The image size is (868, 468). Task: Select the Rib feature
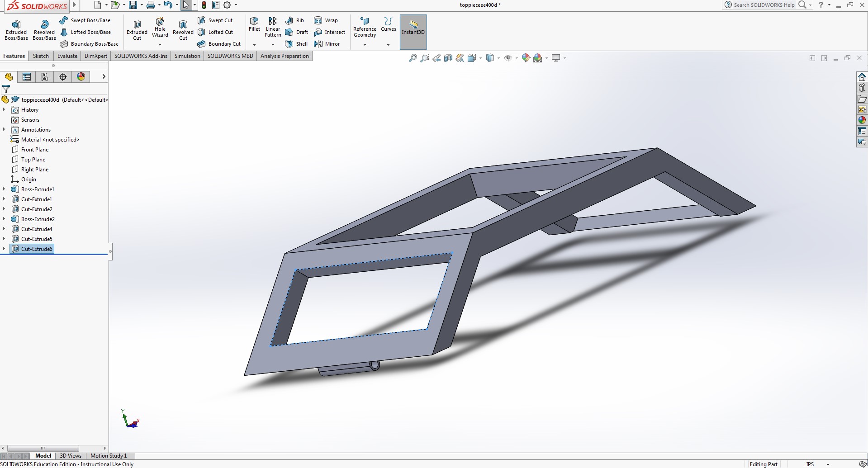294,20
